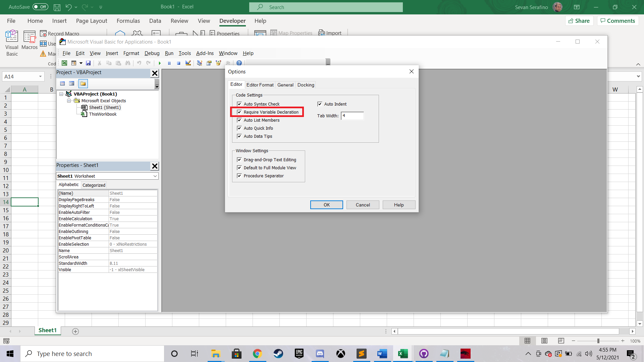The height and width of the screenshot is (362, 644).
Task: Click the Cut scissors icon
Action: (99, 63)
